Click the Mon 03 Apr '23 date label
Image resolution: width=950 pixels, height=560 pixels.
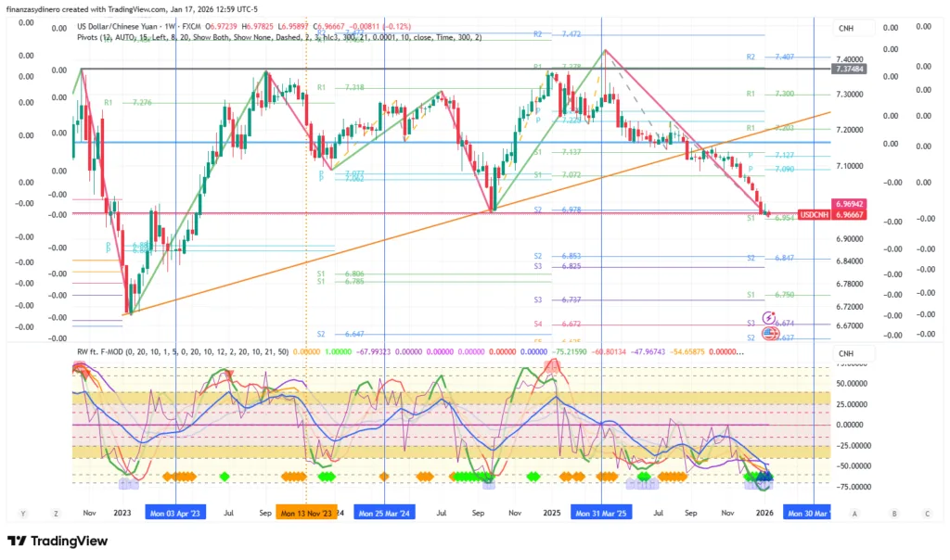173,512
